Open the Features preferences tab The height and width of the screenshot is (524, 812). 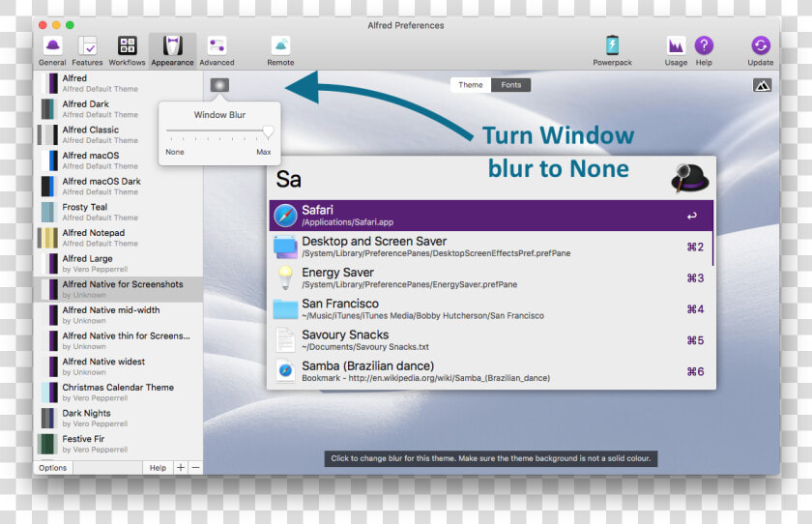pos(87,51)
